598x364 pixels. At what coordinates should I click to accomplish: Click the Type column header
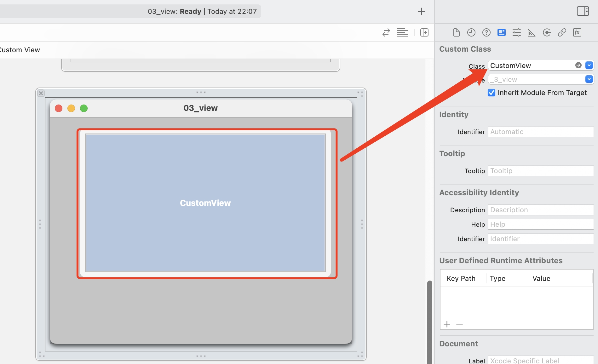tap(507, 278)
